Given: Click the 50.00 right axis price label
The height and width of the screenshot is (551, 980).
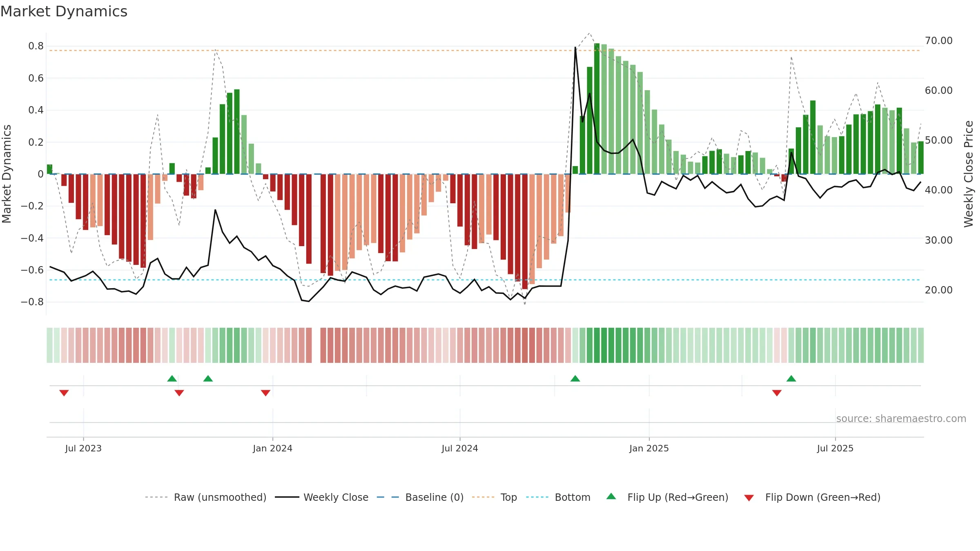Looking at the screenshot, I should tap(939, 140).
